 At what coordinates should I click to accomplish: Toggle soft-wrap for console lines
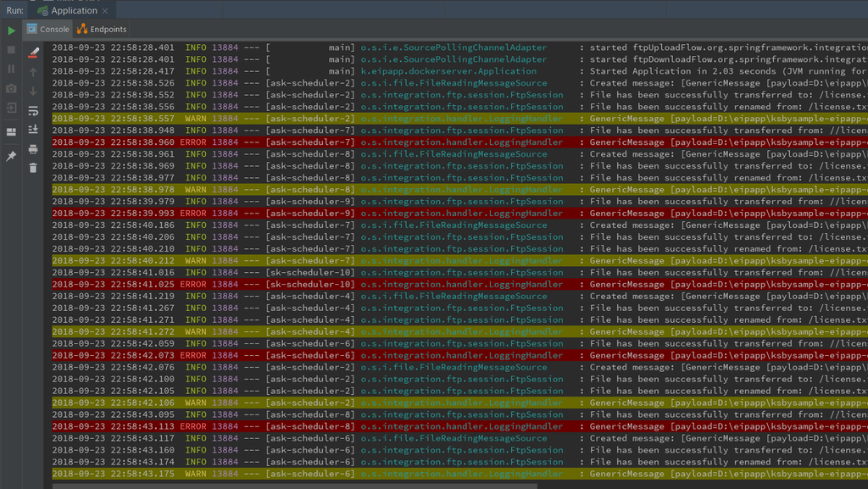pos(33,111)
